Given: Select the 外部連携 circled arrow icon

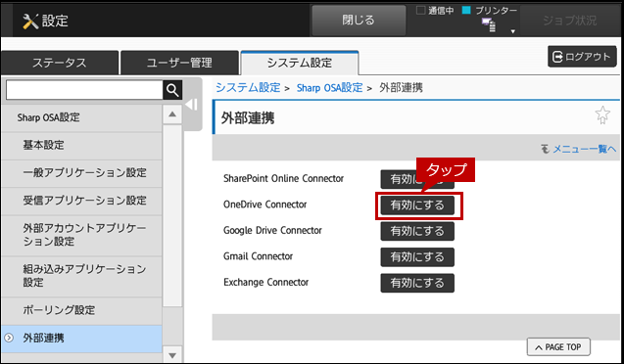Looking at the screenshot, I should click(x=9, y=339).
